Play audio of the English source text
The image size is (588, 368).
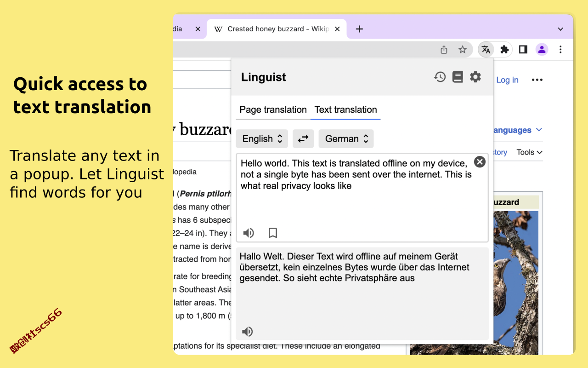[x=249, y=233]
